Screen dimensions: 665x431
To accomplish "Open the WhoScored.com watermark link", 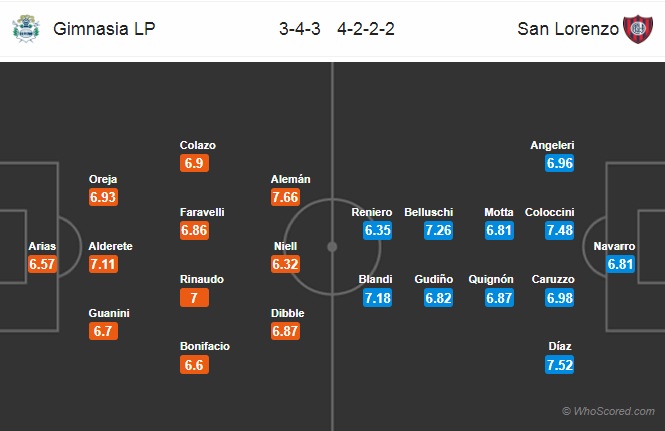I will point(608,411).
